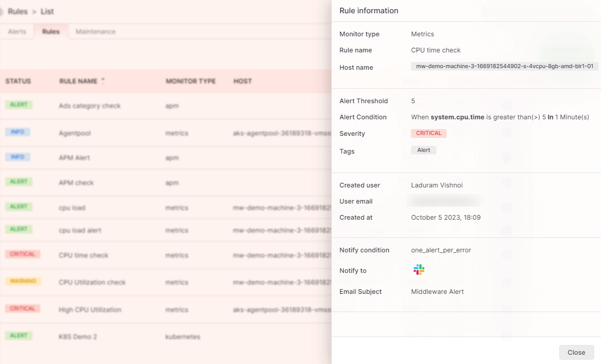Click the List breadcrumb item
Screen dimensions: 601x364
click(47, 11)
